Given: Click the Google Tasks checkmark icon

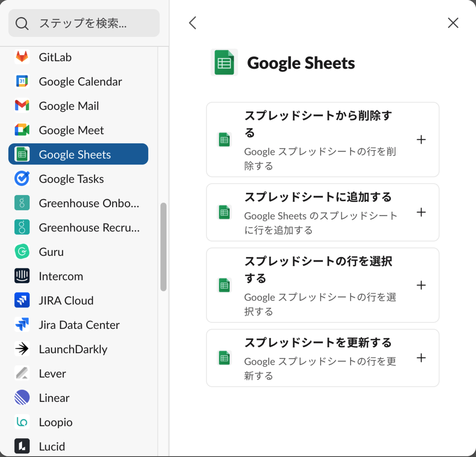Looking at the screenshot, I should pos(22,179).
